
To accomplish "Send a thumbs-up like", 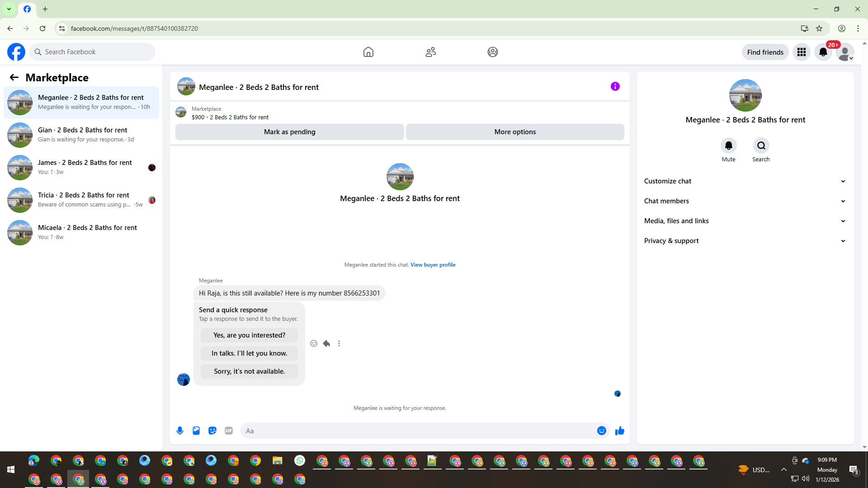I will (619, 431).
